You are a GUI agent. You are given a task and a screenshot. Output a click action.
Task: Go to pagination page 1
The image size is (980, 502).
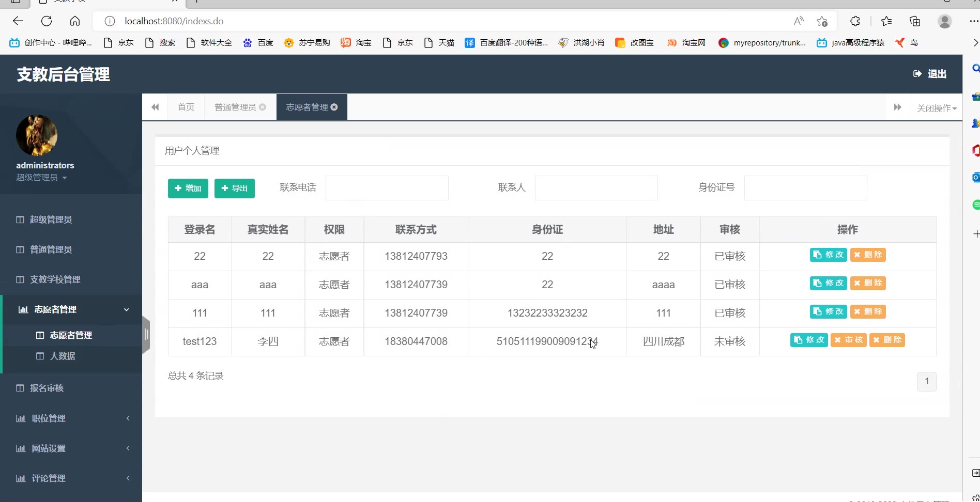pos(927,381)
